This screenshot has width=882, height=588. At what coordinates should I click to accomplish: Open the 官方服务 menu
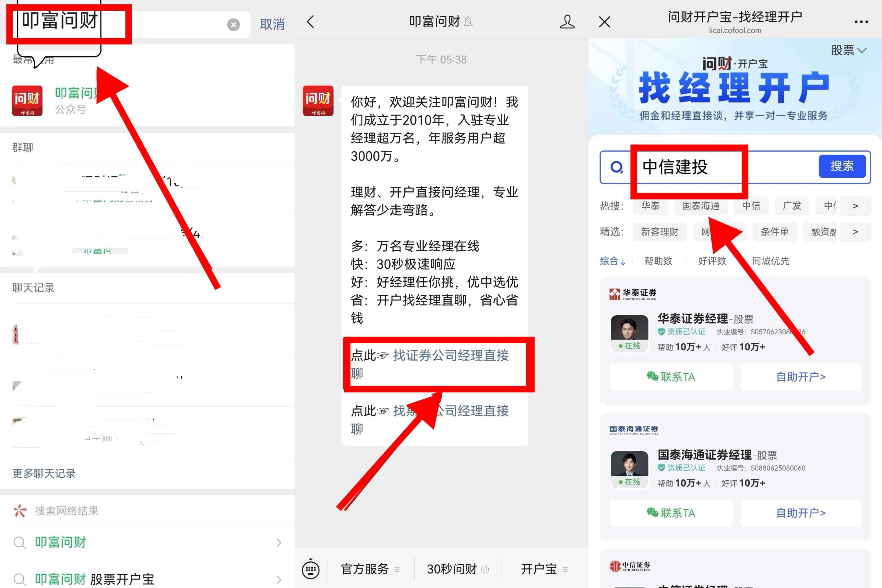(370, 569)
